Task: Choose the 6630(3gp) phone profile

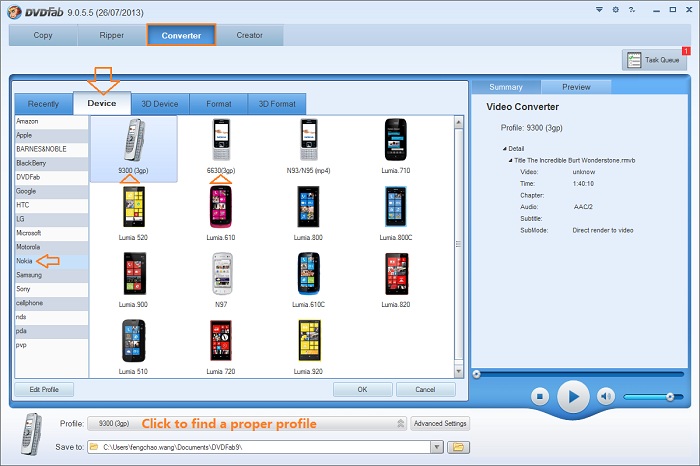Action: pyautogui.click(x=221, y=140)
